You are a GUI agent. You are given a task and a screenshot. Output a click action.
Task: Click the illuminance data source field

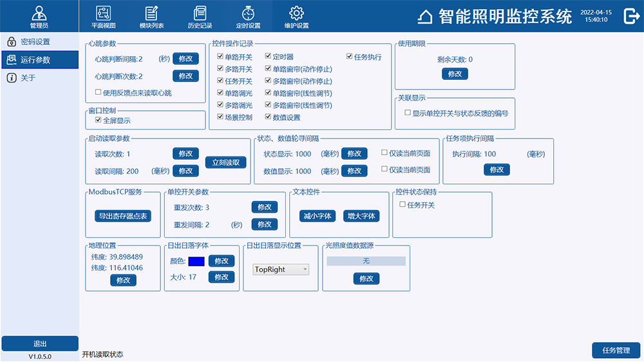pyautogui.click(x=366, y=262)
